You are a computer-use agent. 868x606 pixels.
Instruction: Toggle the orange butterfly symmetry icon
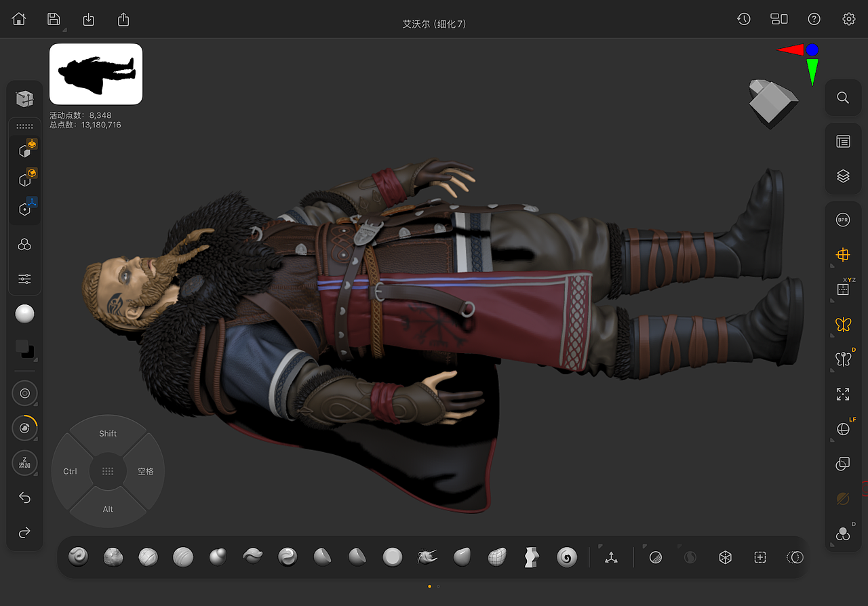coord(843,325)
